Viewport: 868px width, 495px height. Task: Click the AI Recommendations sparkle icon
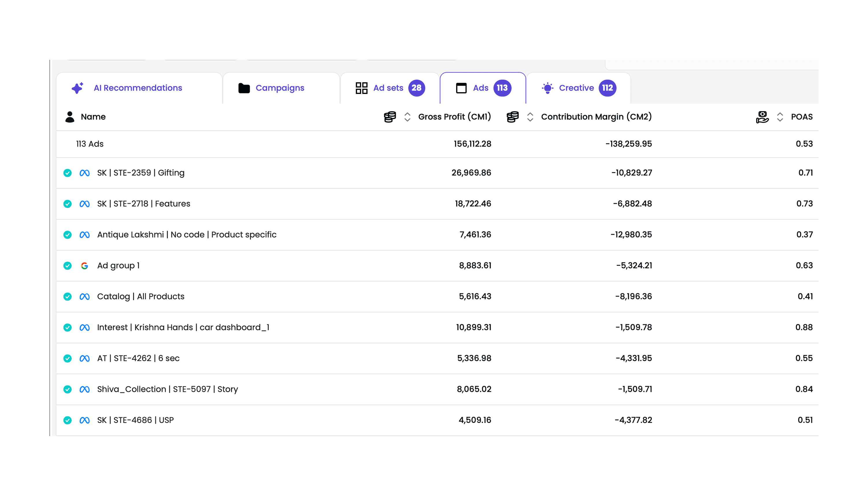[77, 88]
